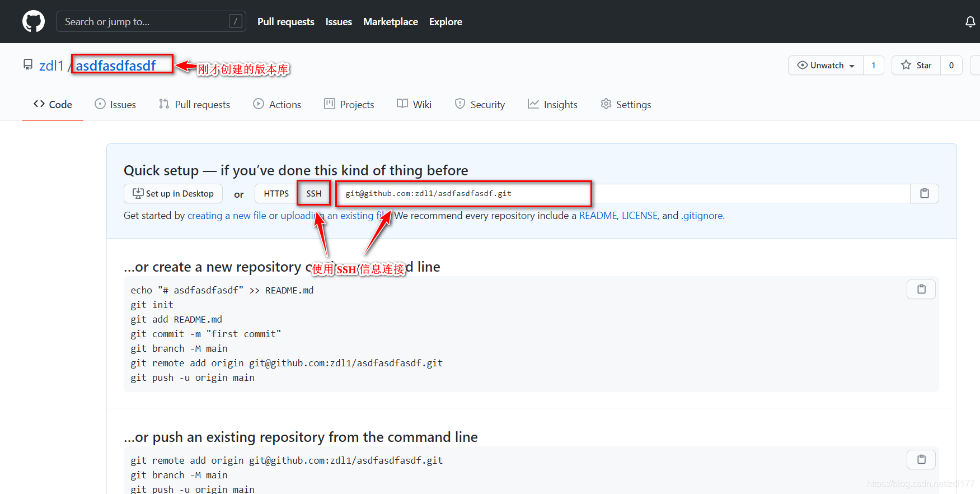Open Pull requests in top navigation
This screenshot has width=980, height=494.
(286, 22)
